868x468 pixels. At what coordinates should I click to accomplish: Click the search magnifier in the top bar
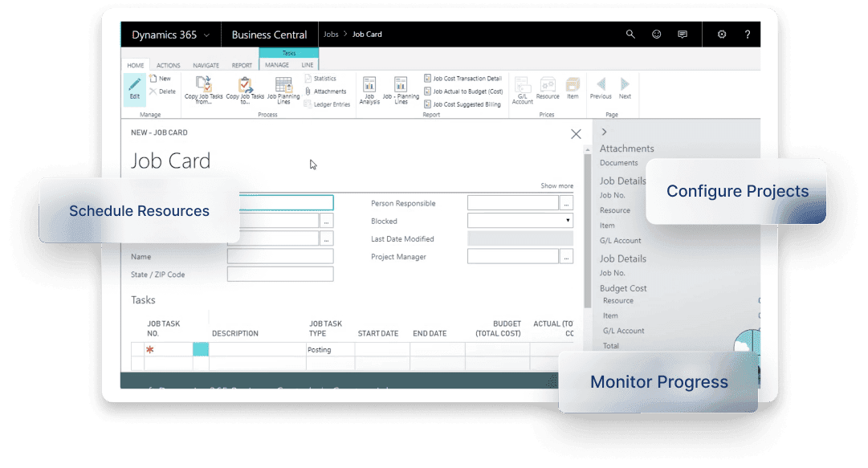pyautogui.click(x=630, y=35)
